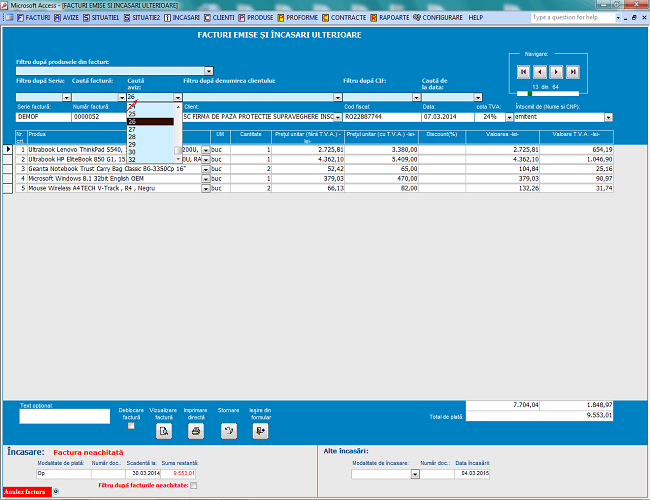The image size is (650, 500).
Task: Click the Geanta Notebook Trust Carry Bag cell
Action: point(114,169)
